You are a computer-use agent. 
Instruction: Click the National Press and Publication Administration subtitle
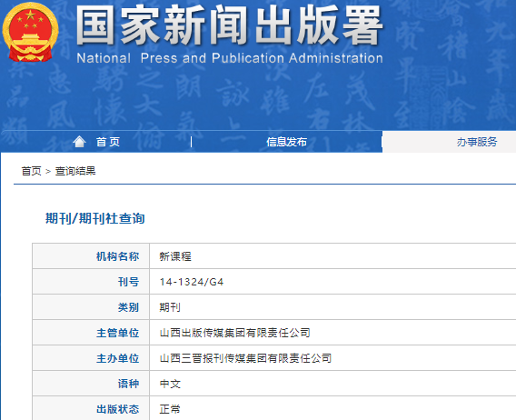(230, 58)
